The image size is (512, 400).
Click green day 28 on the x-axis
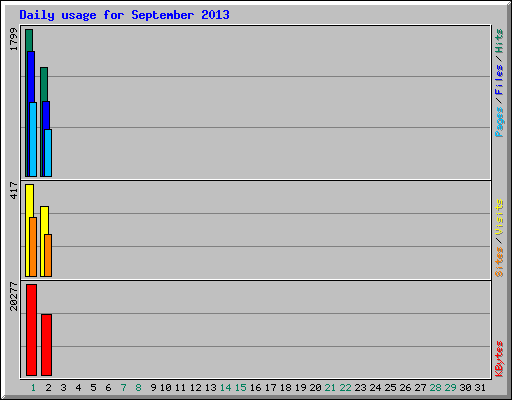(x=435, y=388)
